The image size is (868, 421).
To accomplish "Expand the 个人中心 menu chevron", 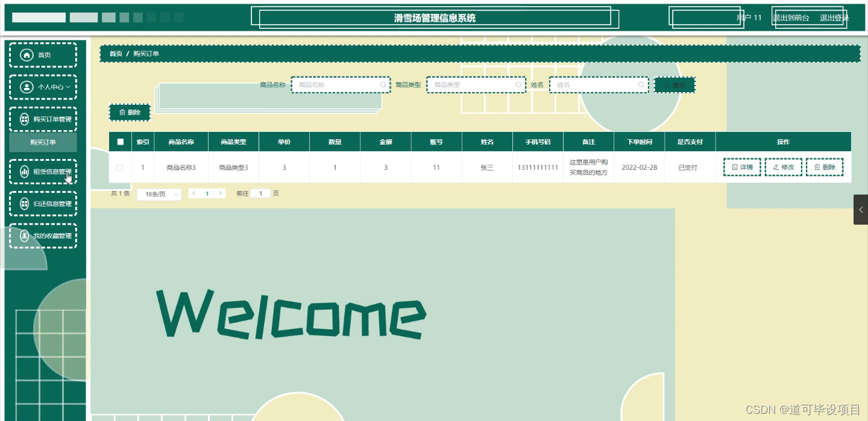I will pos(68,87).
